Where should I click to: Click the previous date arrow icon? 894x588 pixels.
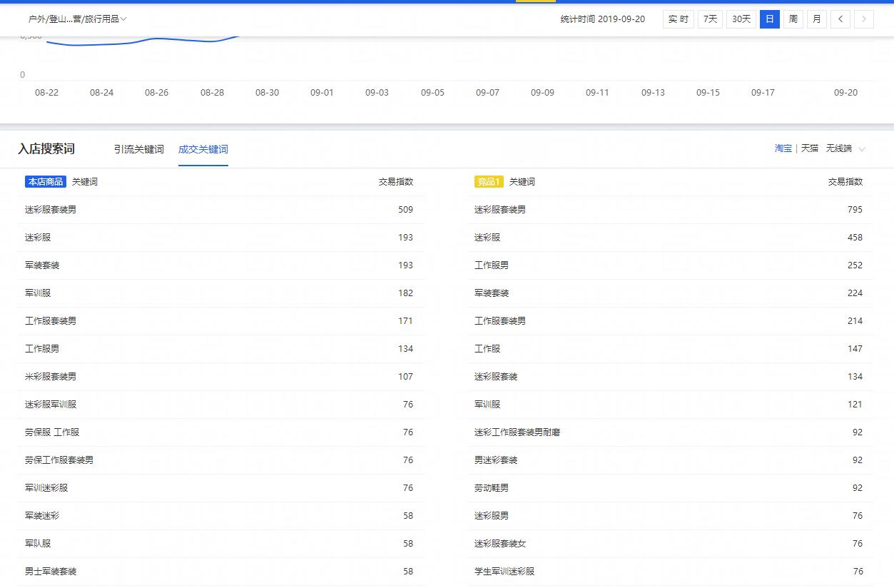coord(840,19)
